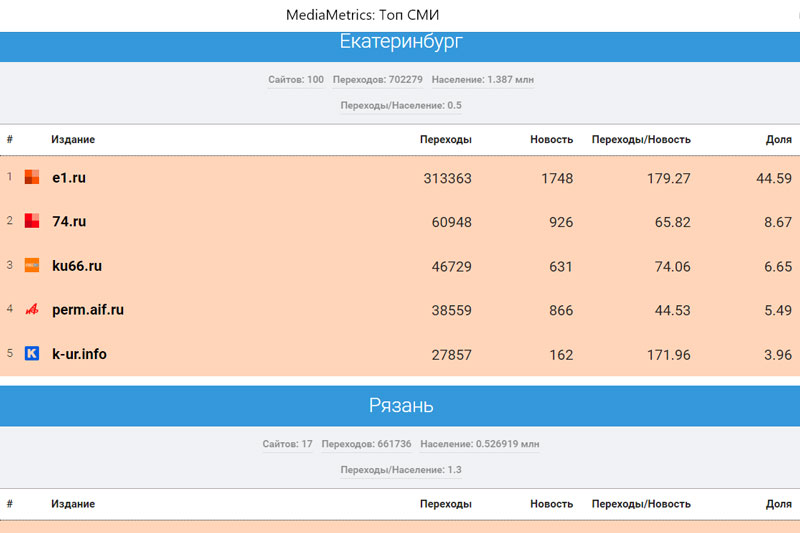This screenshot has width=800, height=533.
Task: Click e1.ru transitions value 313363
Action: point(447,179)
